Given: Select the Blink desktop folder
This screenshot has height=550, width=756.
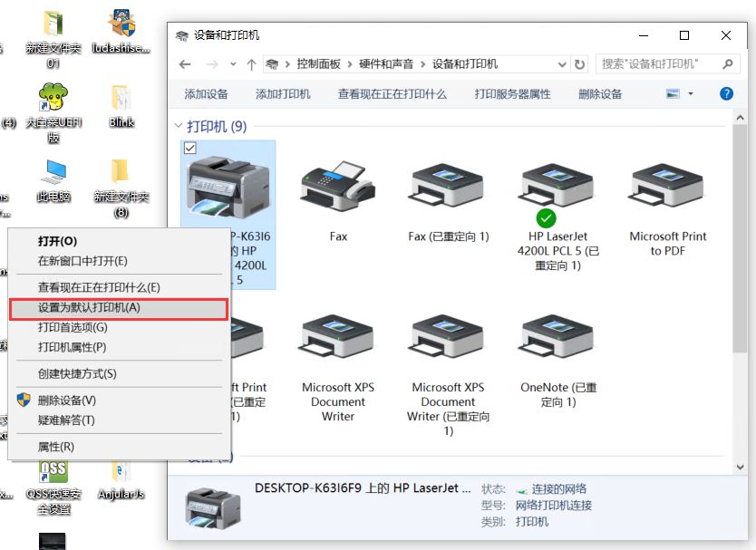Looking at the screenshot, I should (x=121, y=106).
